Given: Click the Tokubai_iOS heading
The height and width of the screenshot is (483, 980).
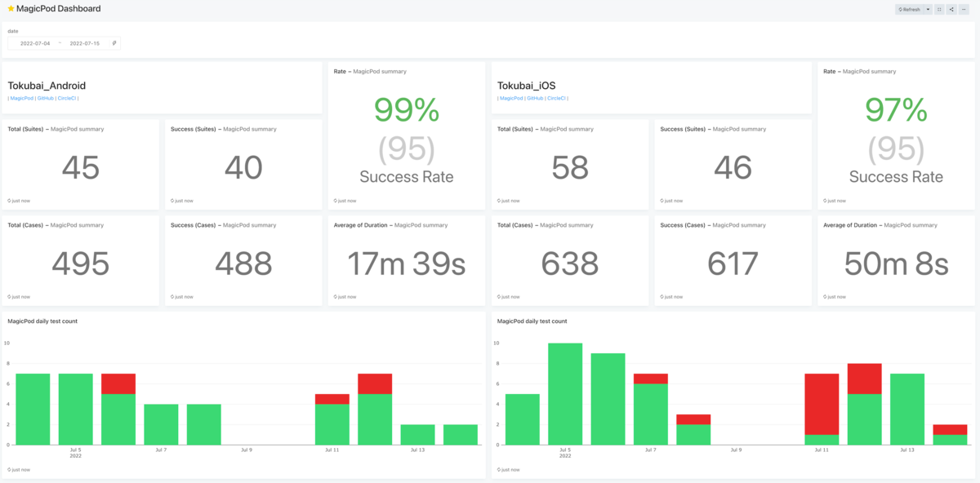Looking at the screenshot, I should pyautogui.click(x=526, y=86).
